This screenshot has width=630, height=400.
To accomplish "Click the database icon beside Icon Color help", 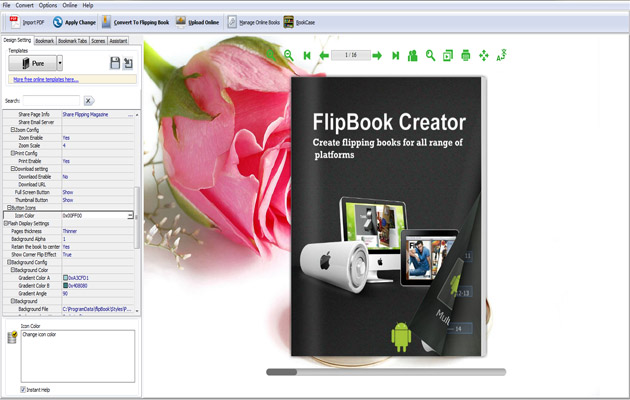I will click(x=12, y=337).
